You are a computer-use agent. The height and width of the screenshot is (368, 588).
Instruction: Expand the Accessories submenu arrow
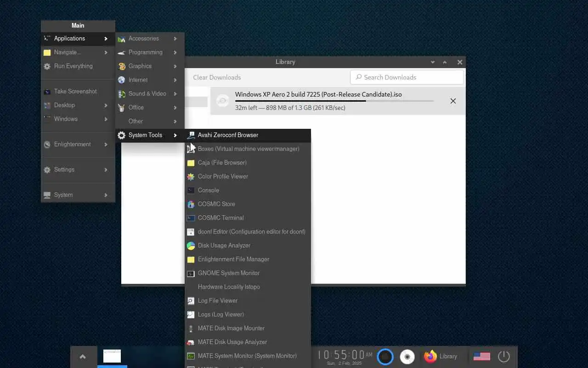[x=175, y=39]
